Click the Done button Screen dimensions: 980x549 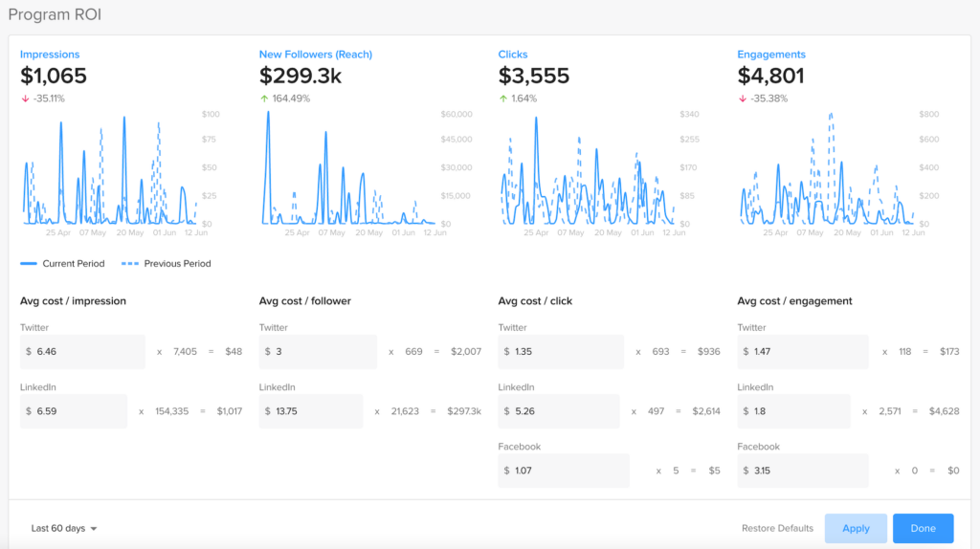pos(923,528)
